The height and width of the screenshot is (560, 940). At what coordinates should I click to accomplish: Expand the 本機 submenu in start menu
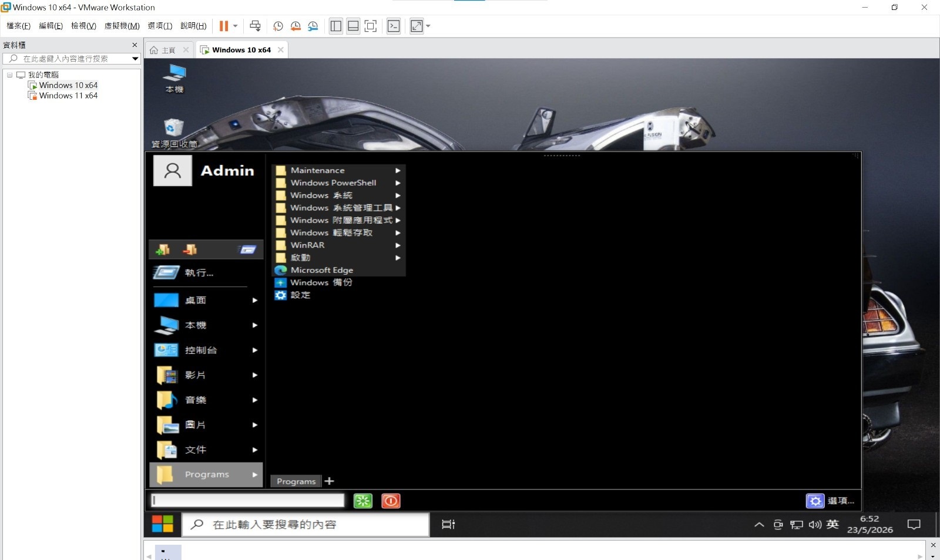(x=206, y=325)
